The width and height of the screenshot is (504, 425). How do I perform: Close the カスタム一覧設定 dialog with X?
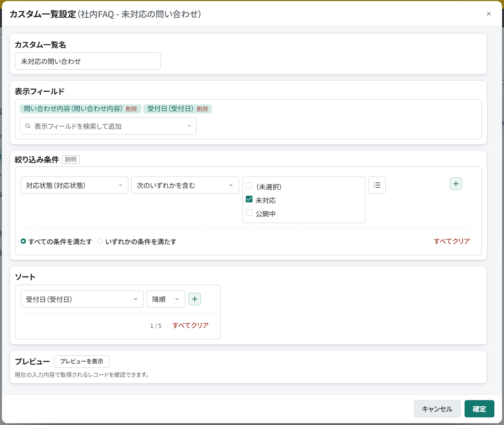point(489,14)
